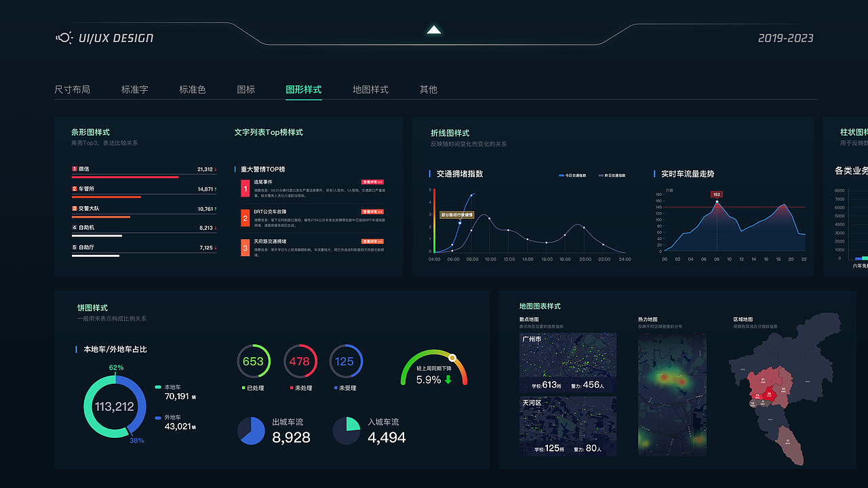Viewport: 868px width, 488px height.
Task: Go to the 地图样式 tab
Action: coord(370,89)
